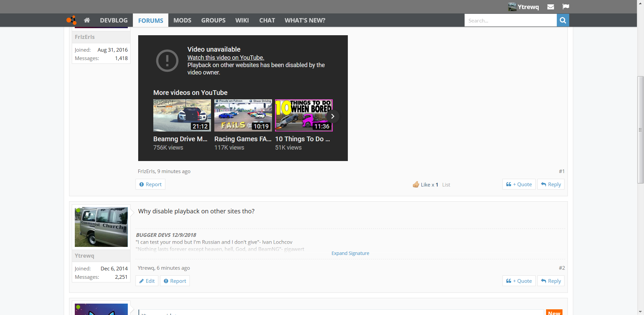Edit post #2

point(147,281)
